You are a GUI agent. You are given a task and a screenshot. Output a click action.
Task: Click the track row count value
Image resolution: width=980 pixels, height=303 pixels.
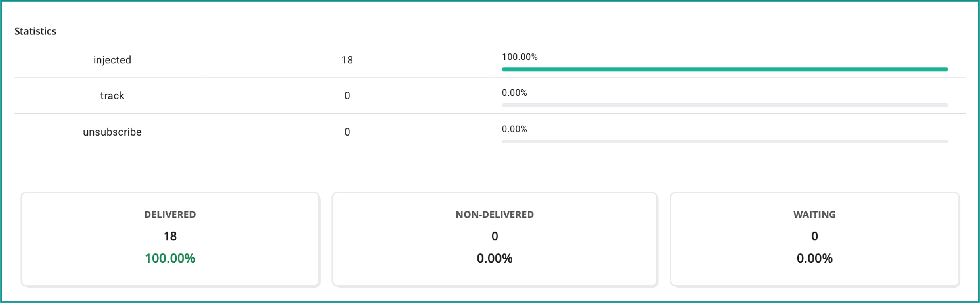(347, 96)
